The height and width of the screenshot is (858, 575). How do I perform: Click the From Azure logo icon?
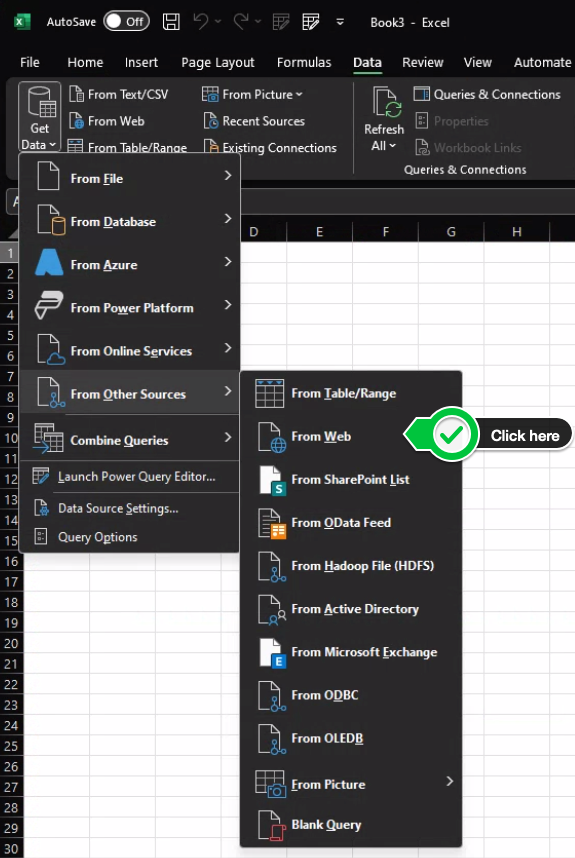point(49,263)
